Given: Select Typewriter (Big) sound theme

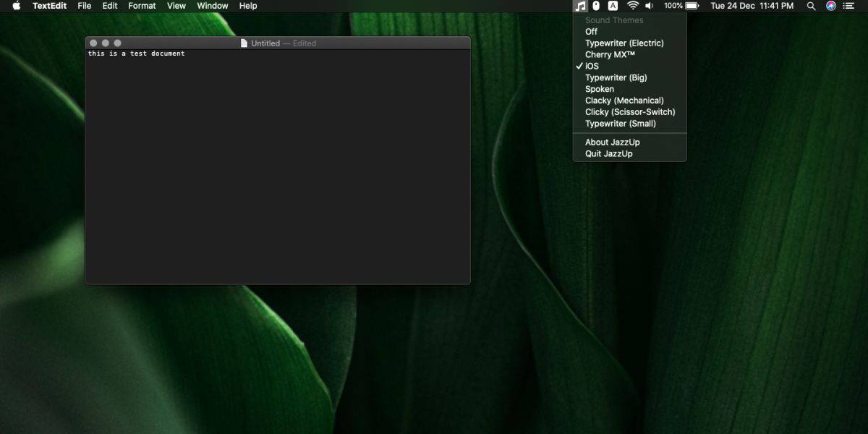Looking at the screenshot, I should 629,78.
